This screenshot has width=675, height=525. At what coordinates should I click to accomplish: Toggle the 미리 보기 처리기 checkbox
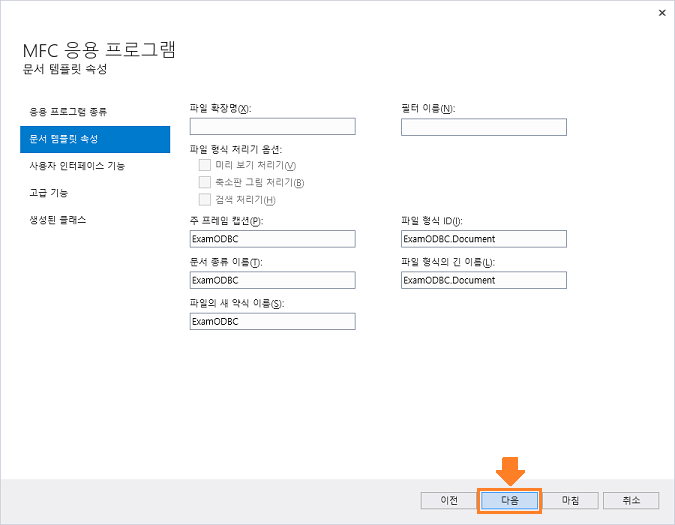pyautogui.click(x=205, y=165)
